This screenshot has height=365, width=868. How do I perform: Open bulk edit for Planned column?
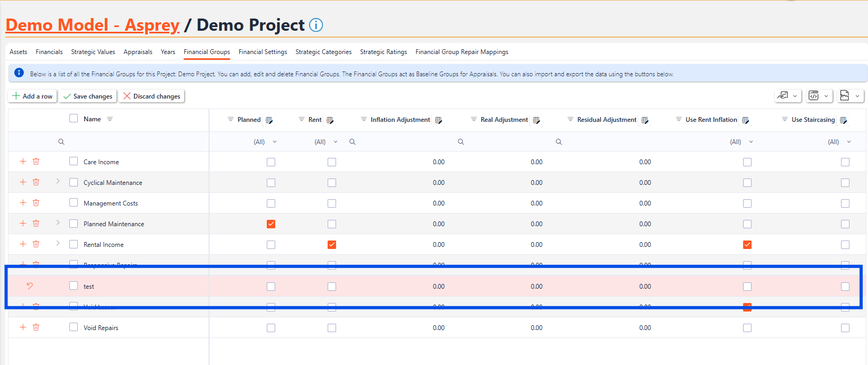tap(269, 120)
